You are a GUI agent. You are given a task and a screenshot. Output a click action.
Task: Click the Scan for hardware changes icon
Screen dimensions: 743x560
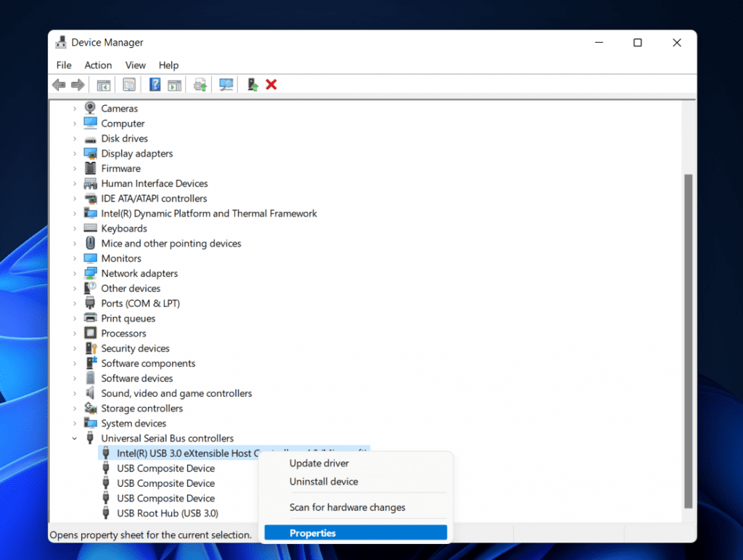(x=226, y=84)
